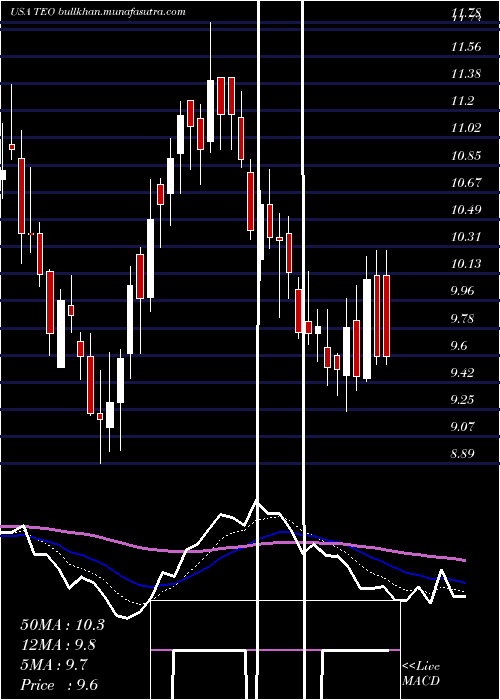Click the 9.07 price axis label
The image size is (500, 700).
click(x=462, y=427)
